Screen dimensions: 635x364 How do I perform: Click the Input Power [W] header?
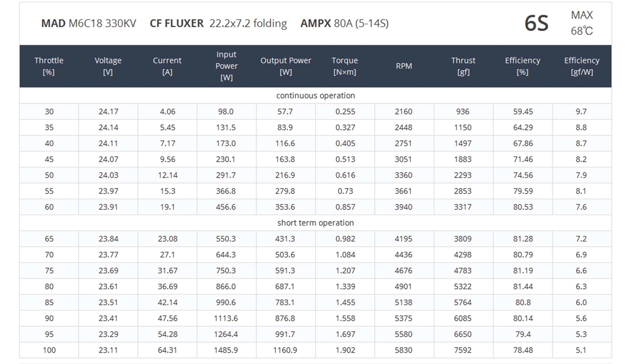click(x=226, y=66)
